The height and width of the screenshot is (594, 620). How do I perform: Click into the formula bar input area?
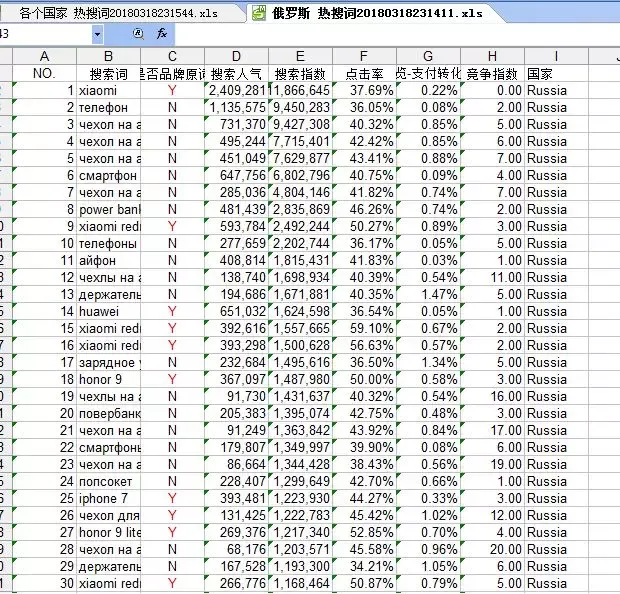[390, 34]
